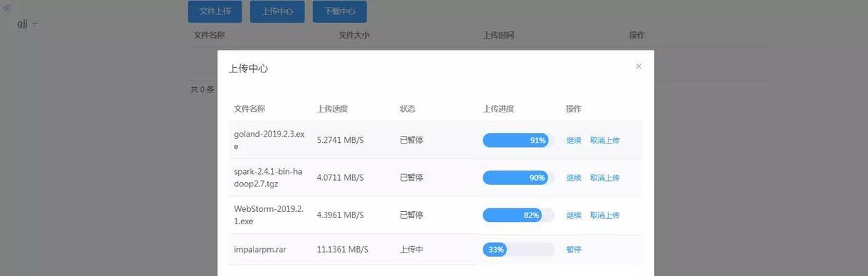
Task: Click speed value 5.2741 MB/S
Action: click(340, 140)
